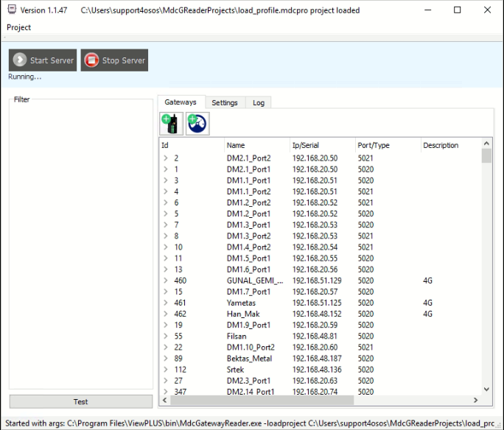Click the app icon in title bar
Image resolution: width=504 pixels, height=430 pixels.
10,10
